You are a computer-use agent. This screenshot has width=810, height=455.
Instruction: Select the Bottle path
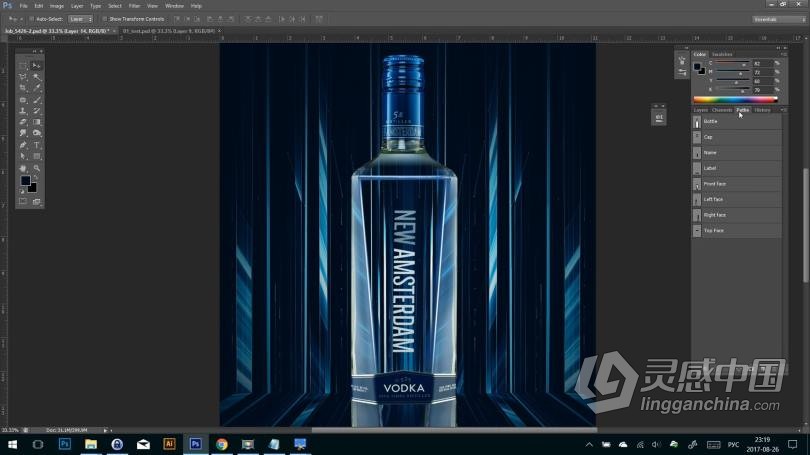click(737, 121)
